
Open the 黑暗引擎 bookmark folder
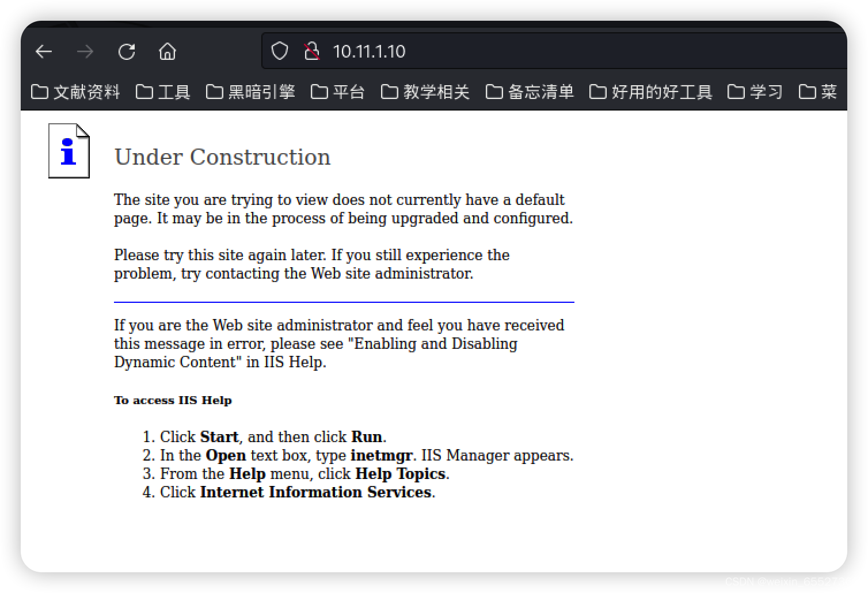[x=250, y=92]
